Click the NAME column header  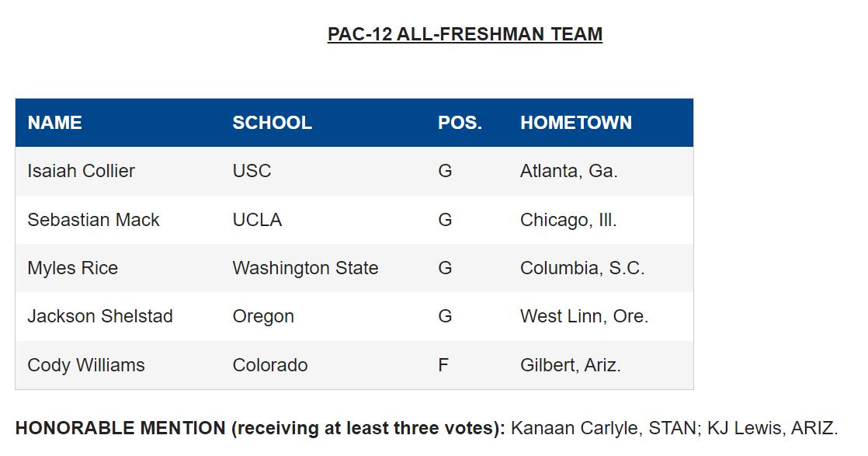point(55,123)
